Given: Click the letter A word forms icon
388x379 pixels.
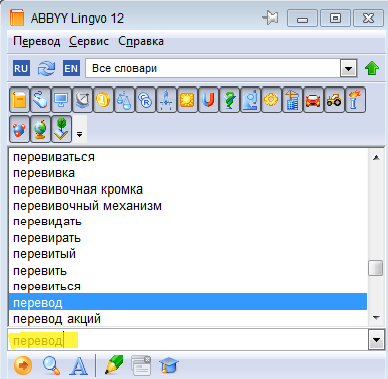Looking at the screenshot, I should coord(79,366).
